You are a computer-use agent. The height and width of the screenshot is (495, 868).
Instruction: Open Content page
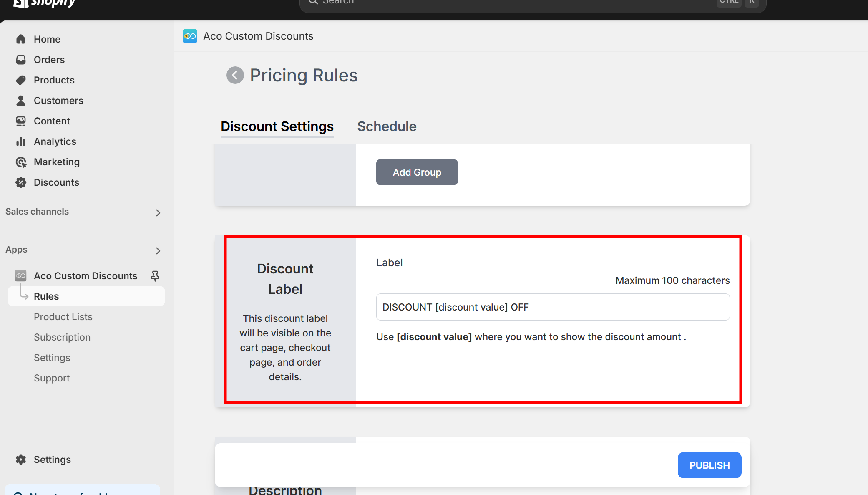click(52, 121)
